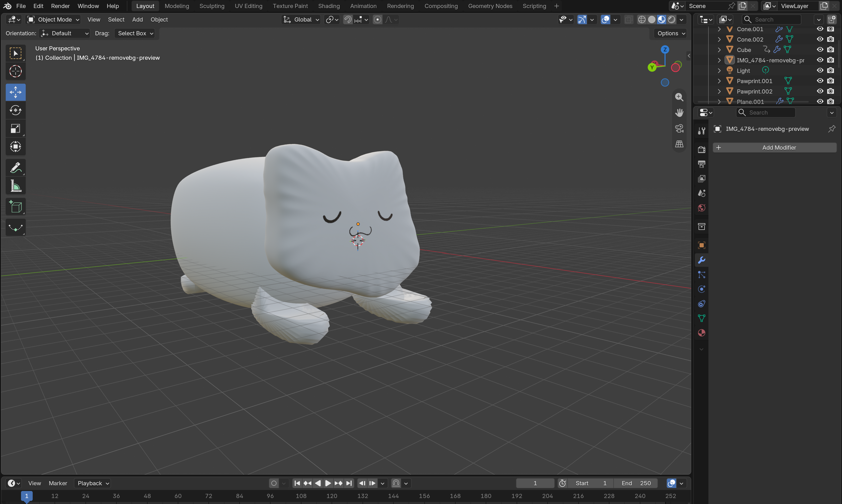
Task: Open the Global transform orientation dropdown
Action: 301,20
